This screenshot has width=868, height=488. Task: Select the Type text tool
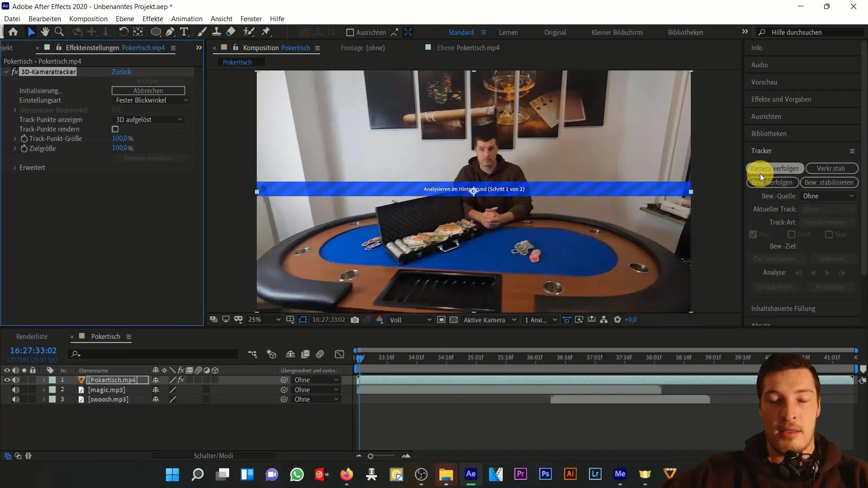(184, 32)
